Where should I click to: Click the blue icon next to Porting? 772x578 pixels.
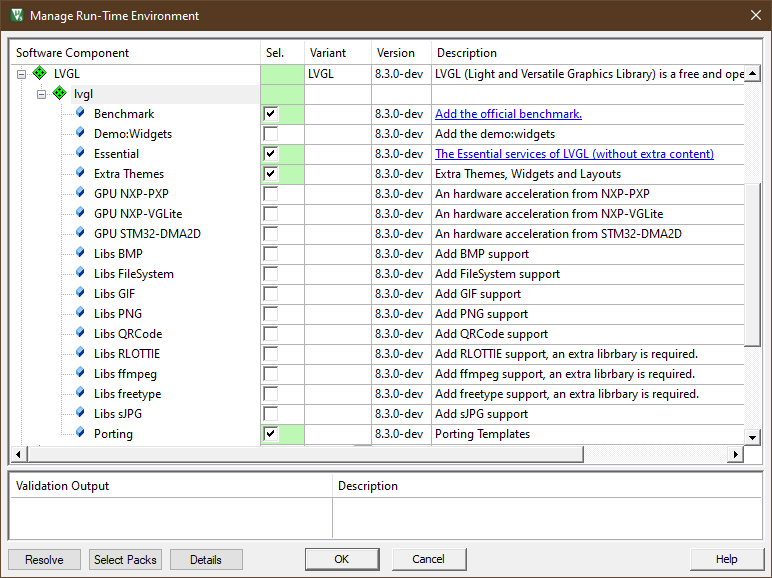click(x=80, y=433)
